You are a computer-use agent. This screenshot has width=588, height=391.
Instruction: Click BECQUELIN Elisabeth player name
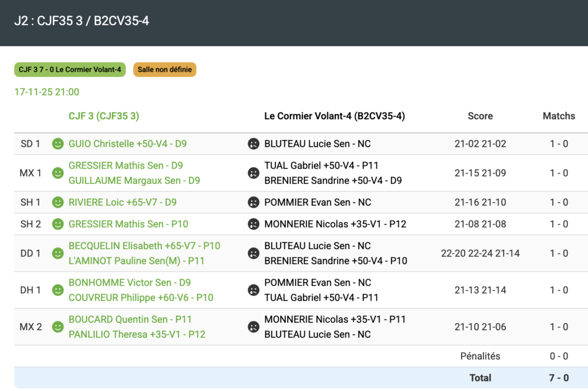[144, 246]
